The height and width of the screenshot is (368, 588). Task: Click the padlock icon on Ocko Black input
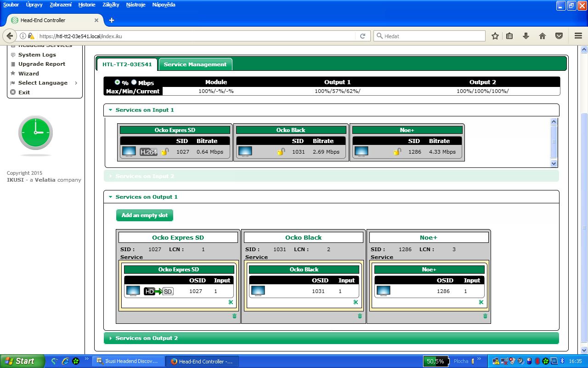(x=281, y=151)
